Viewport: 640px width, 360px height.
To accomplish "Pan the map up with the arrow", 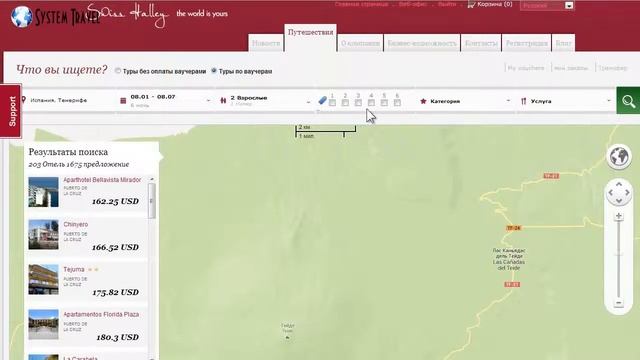I will click(619, 184).
